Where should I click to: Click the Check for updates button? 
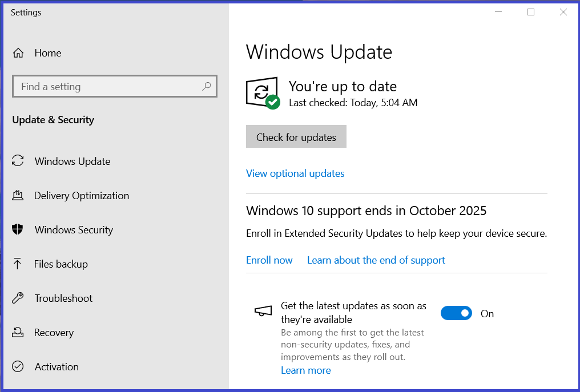[296, 136]
